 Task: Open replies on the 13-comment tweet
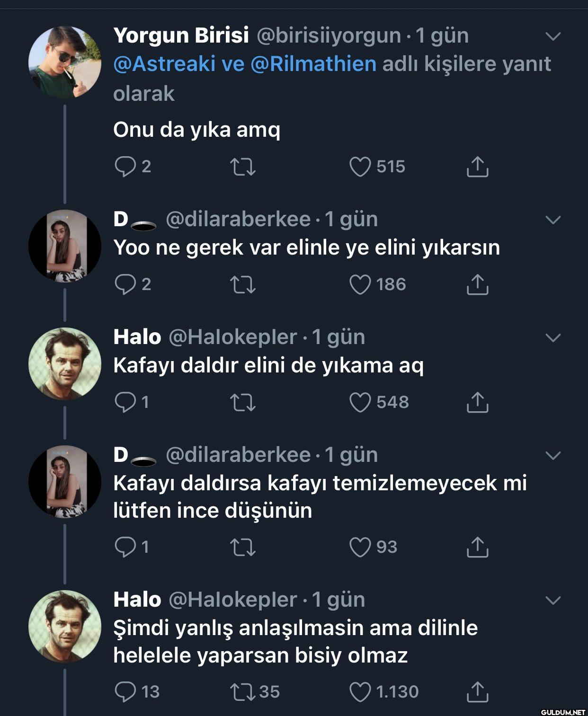coord(125,692)
